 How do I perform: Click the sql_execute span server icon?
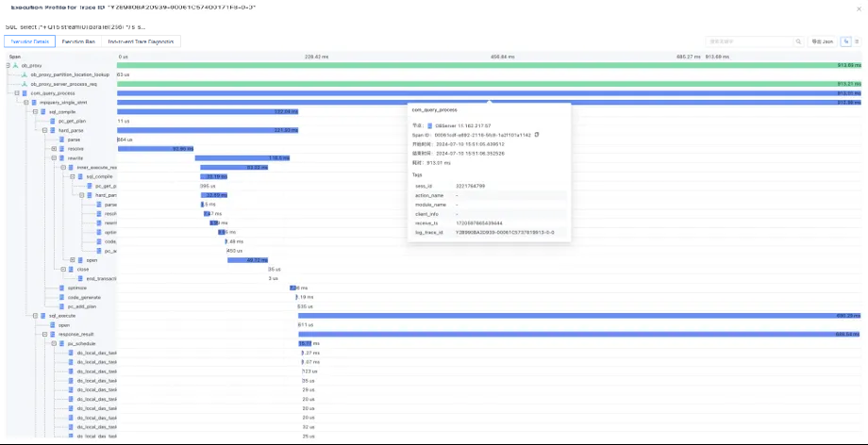[43, 316]
